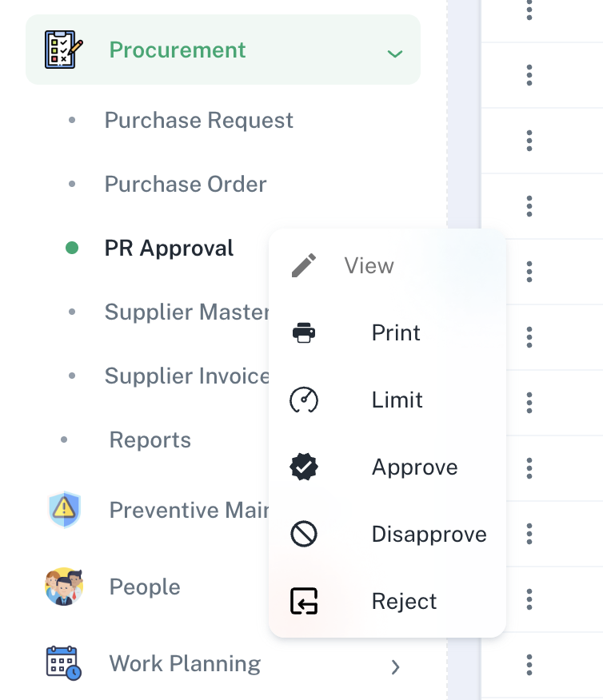Click the People group avatar icon
The image size is (603, 700).
pos(64,587)
